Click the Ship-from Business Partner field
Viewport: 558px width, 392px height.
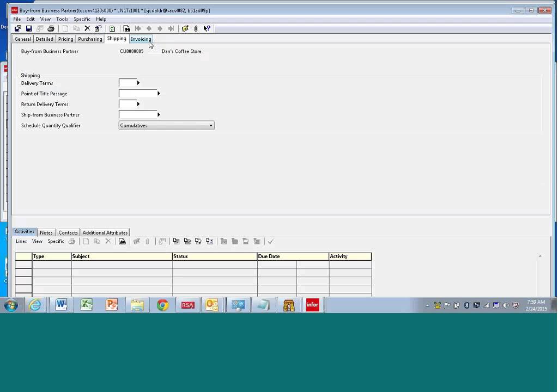click(x=138, y=115)
